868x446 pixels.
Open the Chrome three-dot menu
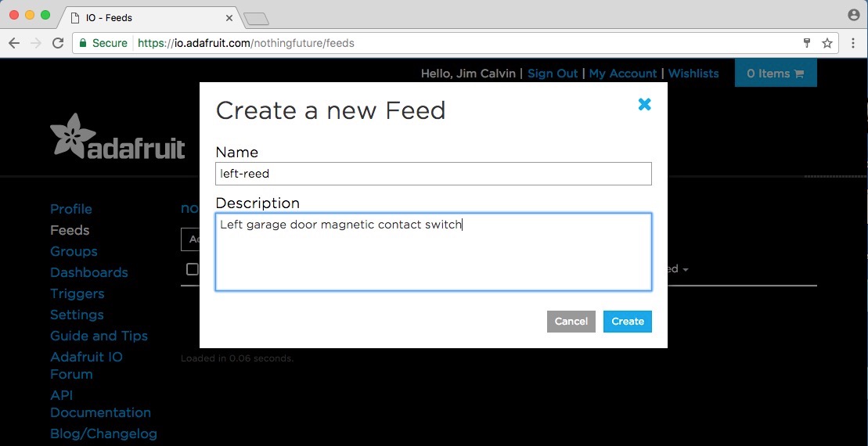(x=852, y=43)
